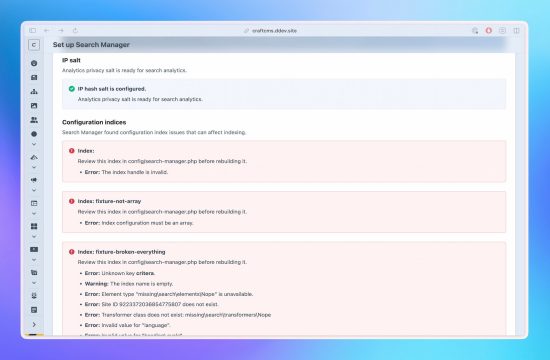
Task: Select the table layout plugin icon in sidebar
Action: click(x=34, y=203)
